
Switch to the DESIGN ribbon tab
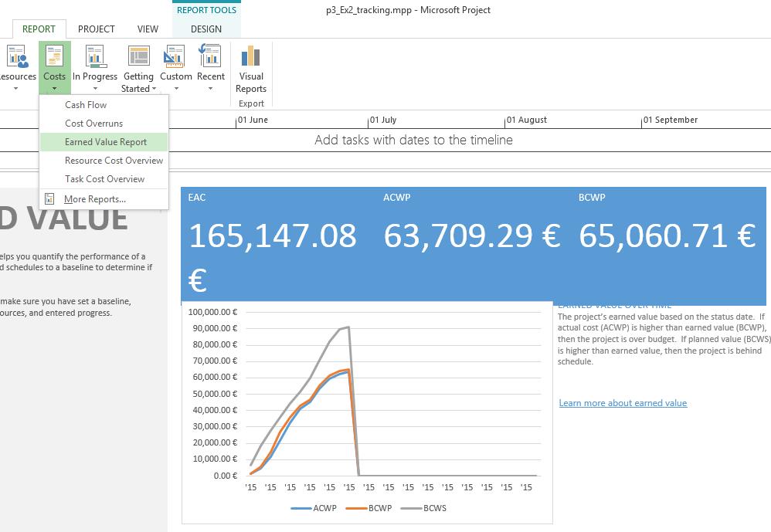(x=206, y=29)
